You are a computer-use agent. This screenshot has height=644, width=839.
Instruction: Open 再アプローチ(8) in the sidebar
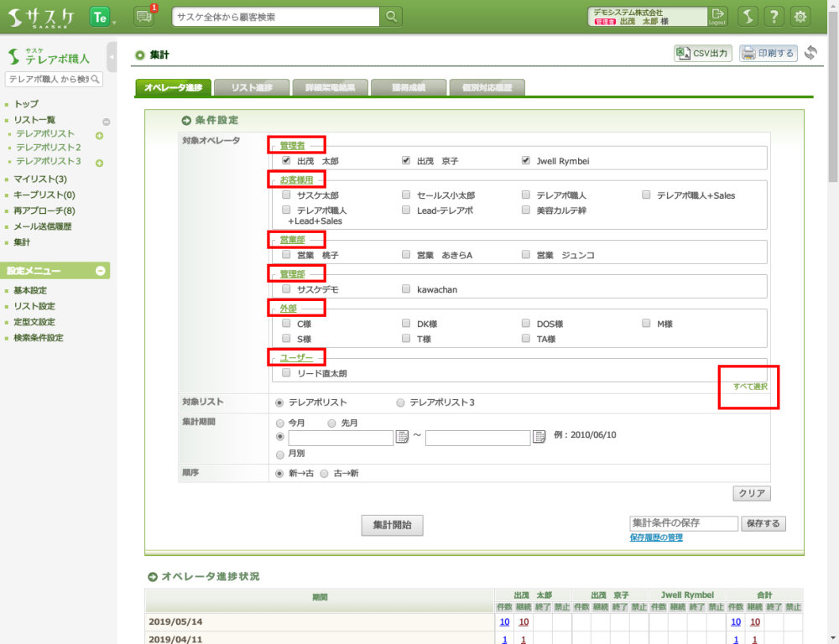tap(44, 210)
